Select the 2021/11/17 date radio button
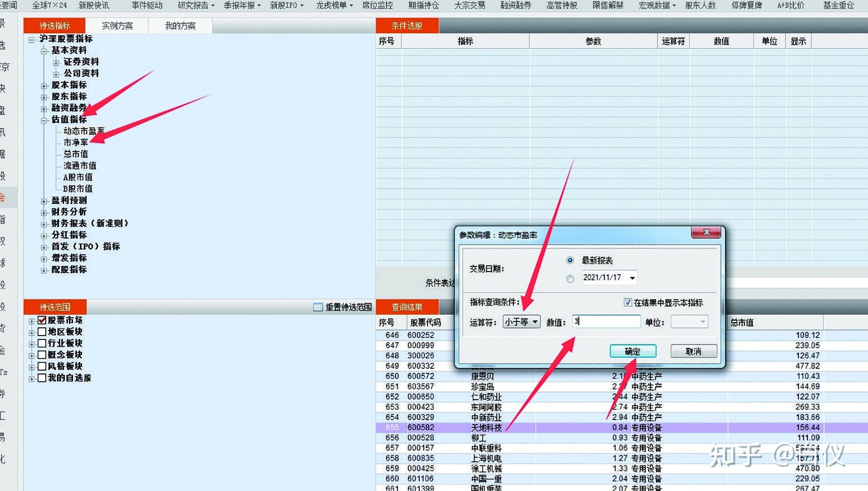This screenshot has height=491, width=868. click(570, 278)
